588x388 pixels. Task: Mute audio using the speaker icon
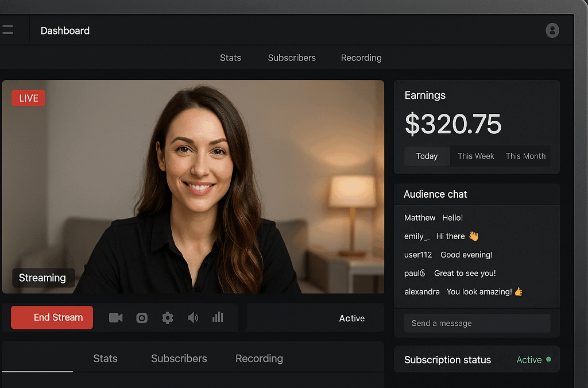point(193,317)
